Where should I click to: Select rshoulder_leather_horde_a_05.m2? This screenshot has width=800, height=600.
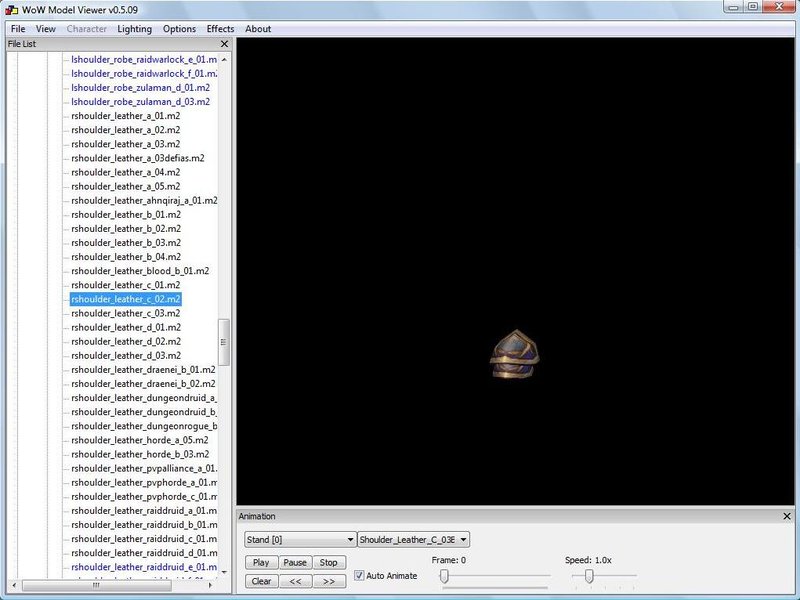(140, 440)
